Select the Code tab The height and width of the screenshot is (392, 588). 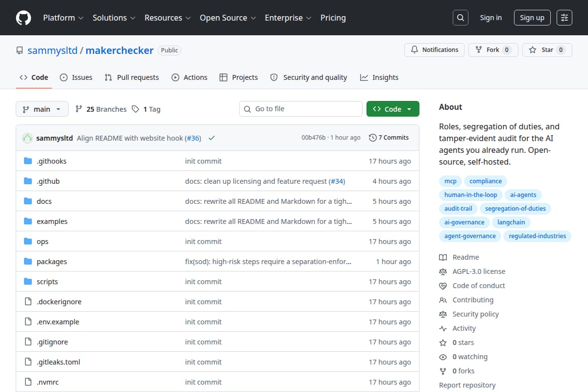[x=34, y=77]
